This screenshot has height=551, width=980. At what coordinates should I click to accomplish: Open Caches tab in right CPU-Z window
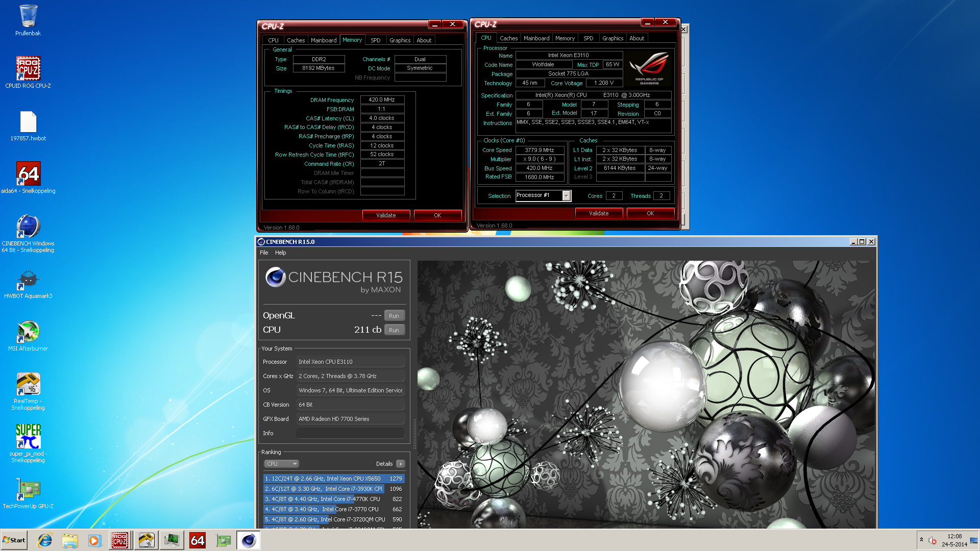pyautogui.click(x=508, y=38)
